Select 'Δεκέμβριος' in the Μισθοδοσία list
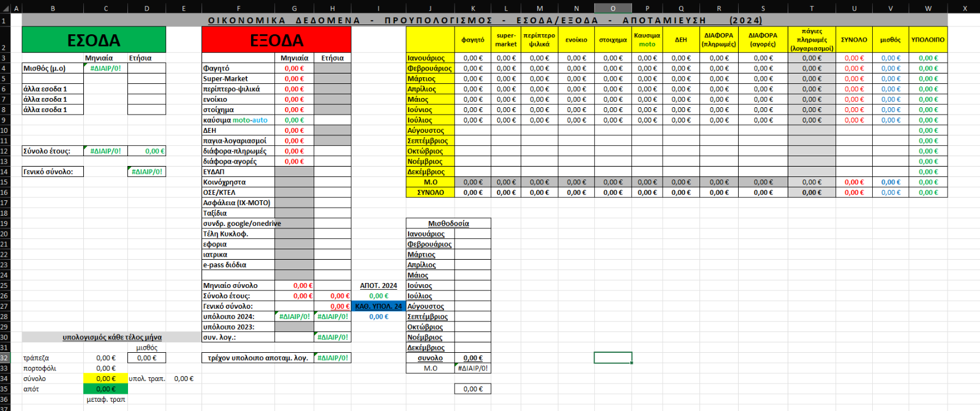 tap(430, 347)
